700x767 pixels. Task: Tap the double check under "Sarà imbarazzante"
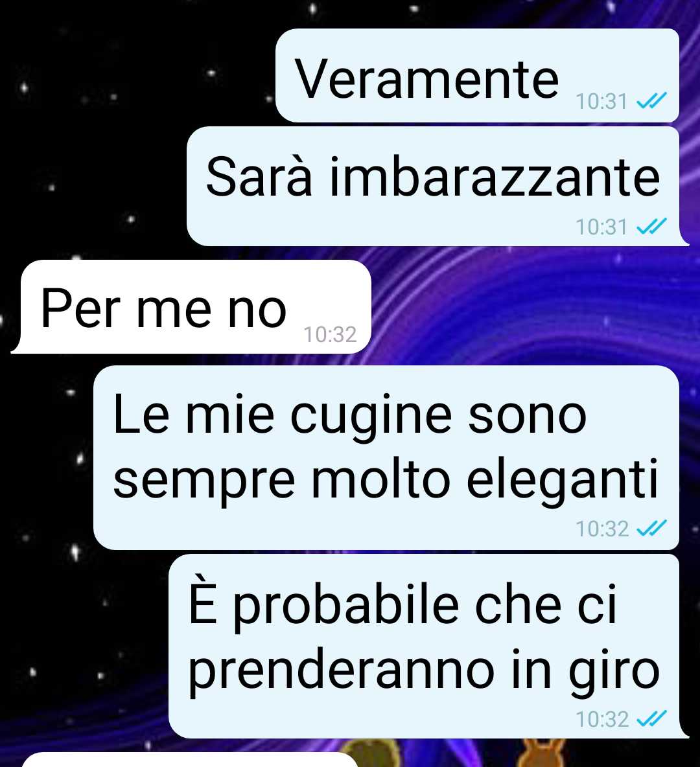pyautogui.click(x=651, y=227)
